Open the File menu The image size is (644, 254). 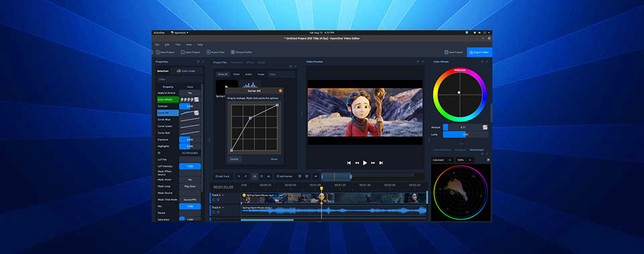157,44
